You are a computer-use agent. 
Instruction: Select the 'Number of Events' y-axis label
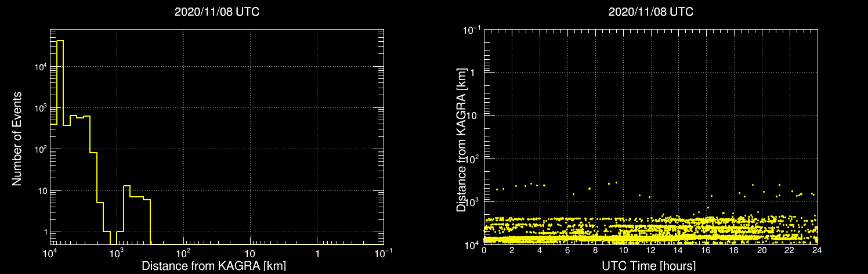click(x=17, y=138)
